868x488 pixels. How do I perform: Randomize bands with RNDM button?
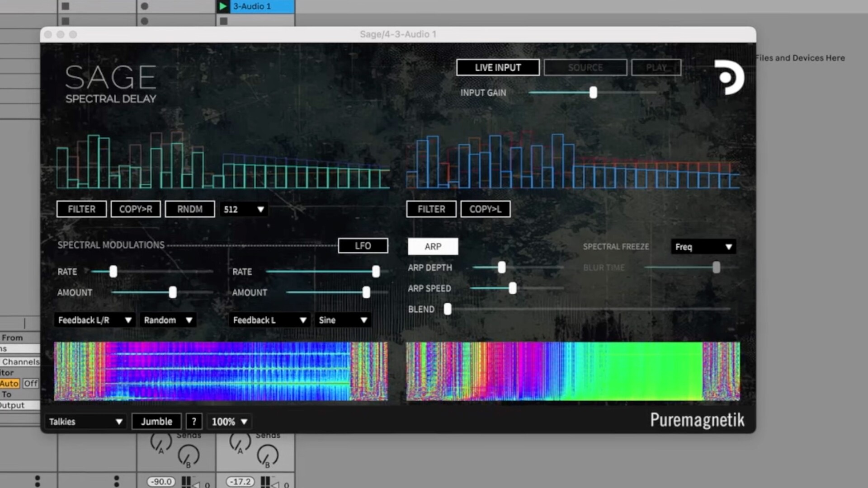click(190, 209)
